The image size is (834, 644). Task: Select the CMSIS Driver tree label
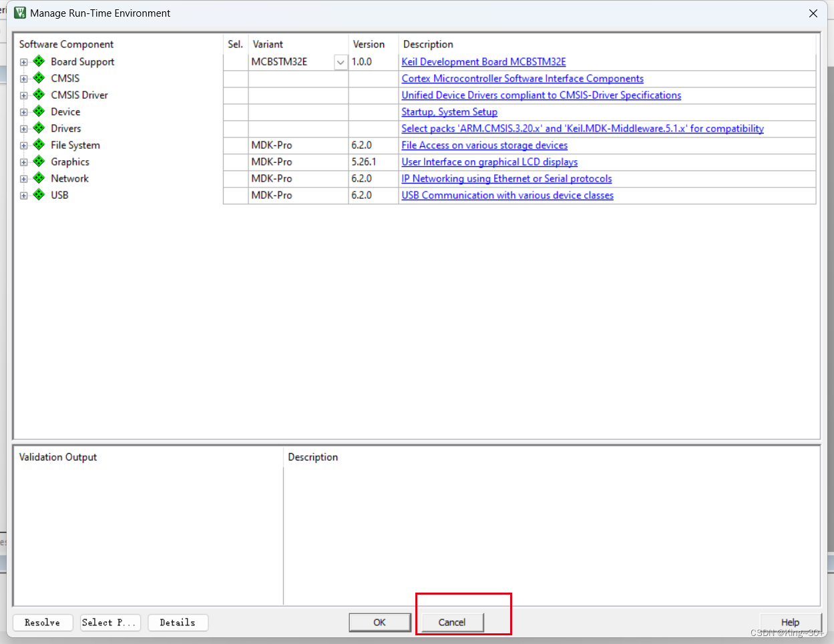click(79, 95)
